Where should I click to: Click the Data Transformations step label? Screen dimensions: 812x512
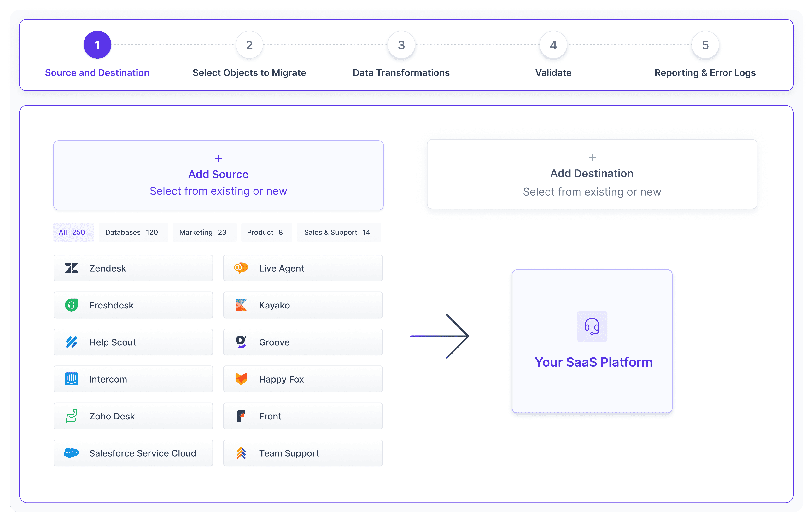pos(401,73)
